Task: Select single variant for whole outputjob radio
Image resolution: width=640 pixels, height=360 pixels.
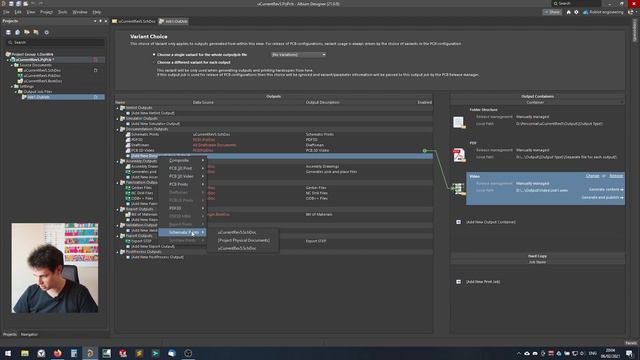Action: pos(154,54)
